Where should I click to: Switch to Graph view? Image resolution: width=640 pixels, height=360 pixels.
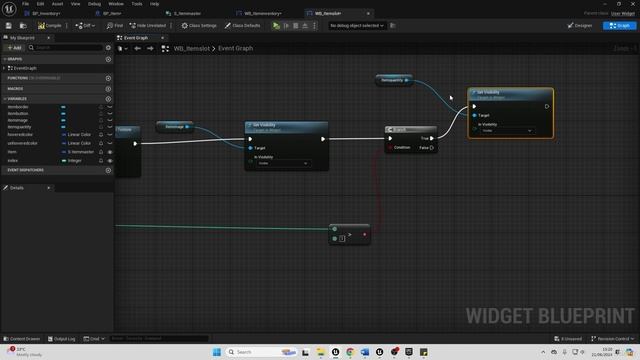click(619, 26)
